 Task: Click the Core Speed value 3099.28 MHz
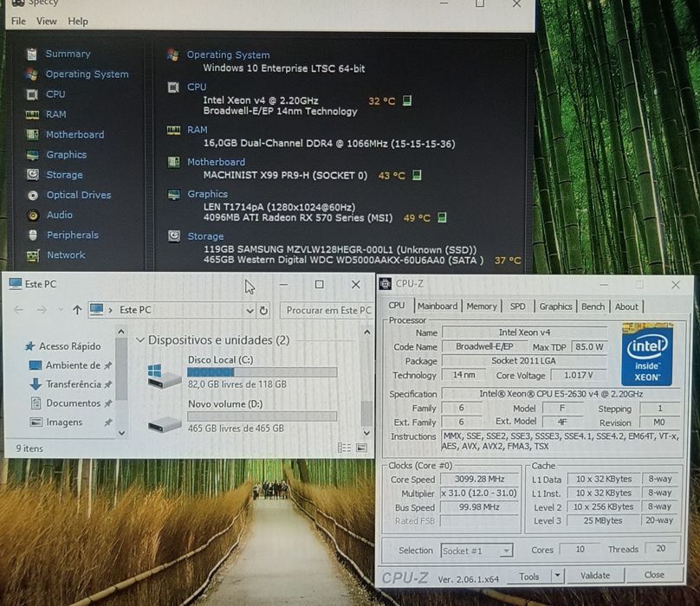pos(479,479)
